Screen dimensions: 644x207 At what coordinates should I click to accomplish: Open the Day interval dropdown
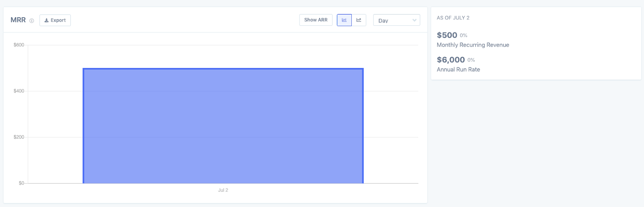(396, 20)
